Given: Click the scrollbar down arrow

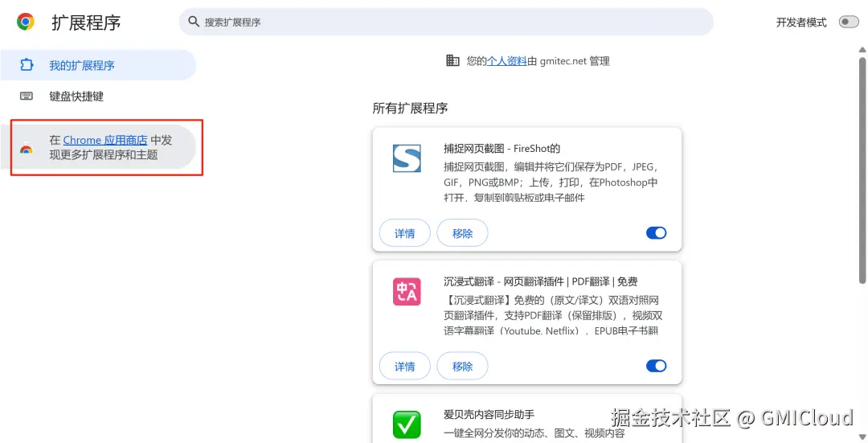Looking at the screenshot, I should (862, 438).
